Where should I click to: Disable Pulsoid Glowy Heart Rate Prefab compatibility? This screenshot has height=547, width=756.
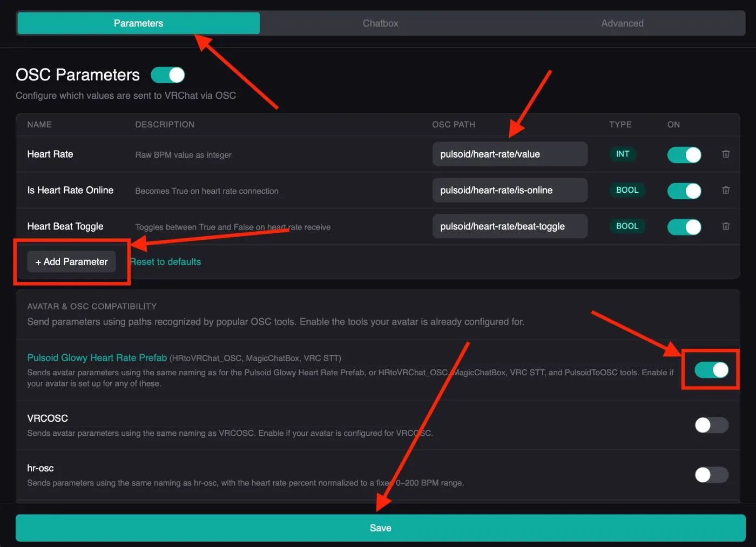711,370
